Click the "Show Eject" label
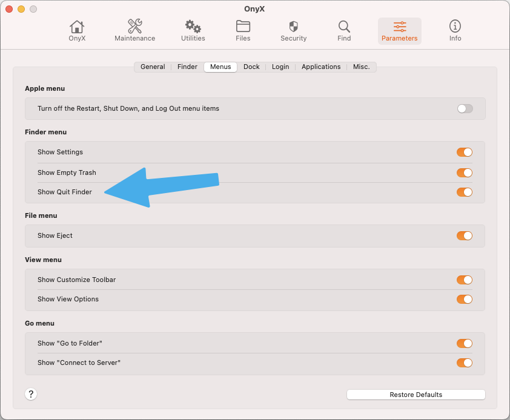This screenshot has width=510, height=420. (55, 235)
